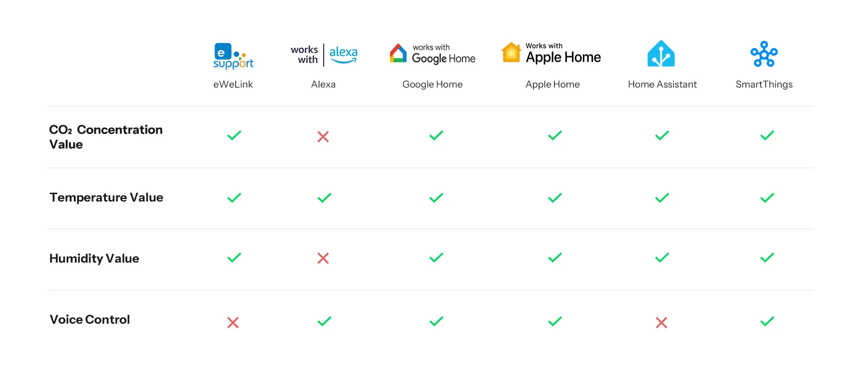Click the red X for Alexa CO₂ Concentration

coord(323,137)
